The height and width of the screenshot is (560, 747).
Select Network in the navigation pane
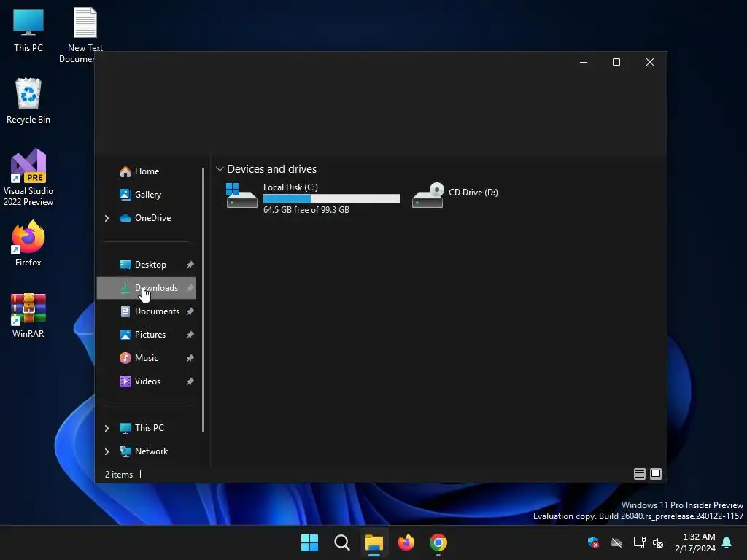pos(146,451)
